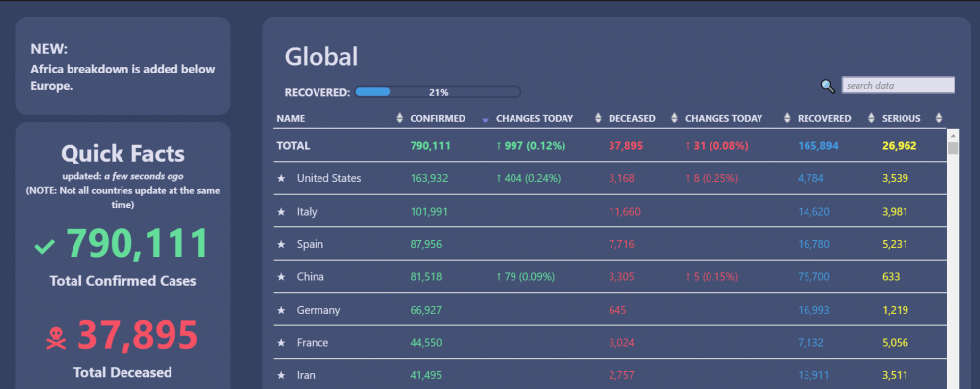
Task: Star Italy as favorite
Action: (x=281, y=212)
